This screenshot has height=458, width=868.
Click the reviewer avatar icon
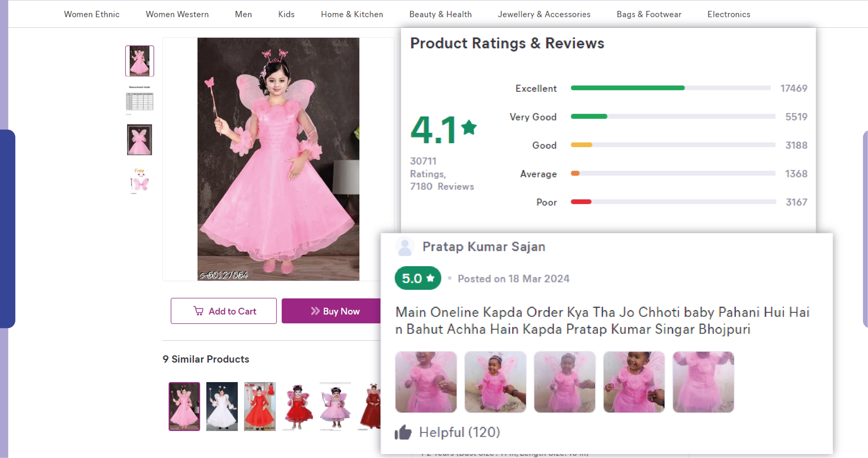(x=404, y=247)
